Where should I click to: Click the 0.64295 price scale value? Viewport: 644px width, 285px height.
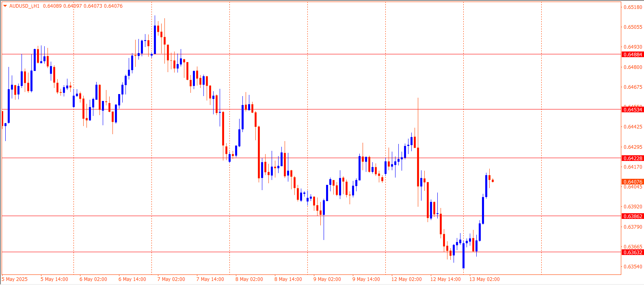[633, 147]
